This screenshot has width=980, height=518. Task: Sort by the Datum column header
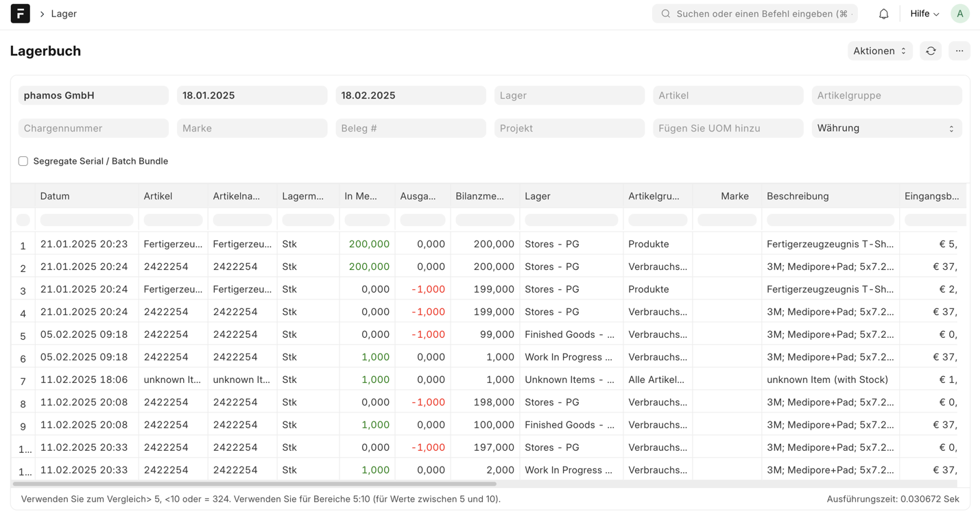(x=86, y=196)
